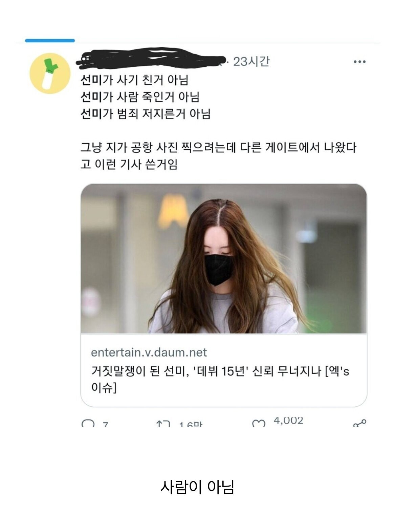
Task: Open the airport photo in link card
Action: (x=224, y=259)
